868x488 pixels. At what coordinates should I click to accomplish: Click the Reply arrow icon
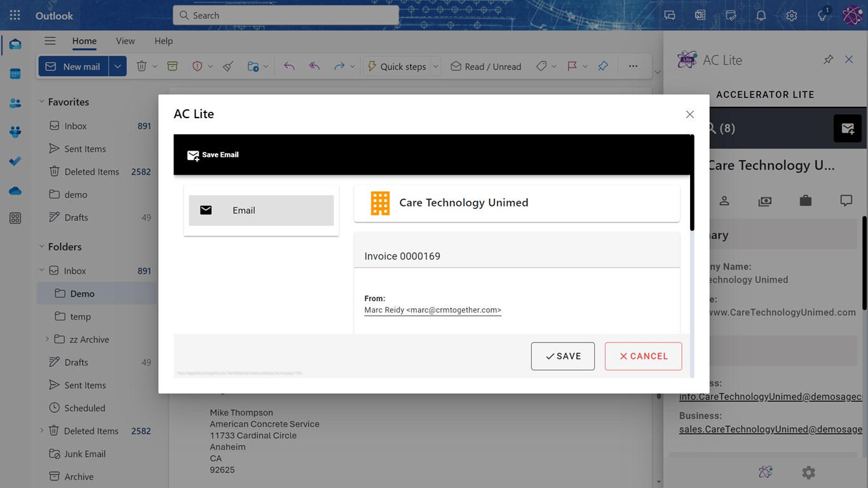289,66
